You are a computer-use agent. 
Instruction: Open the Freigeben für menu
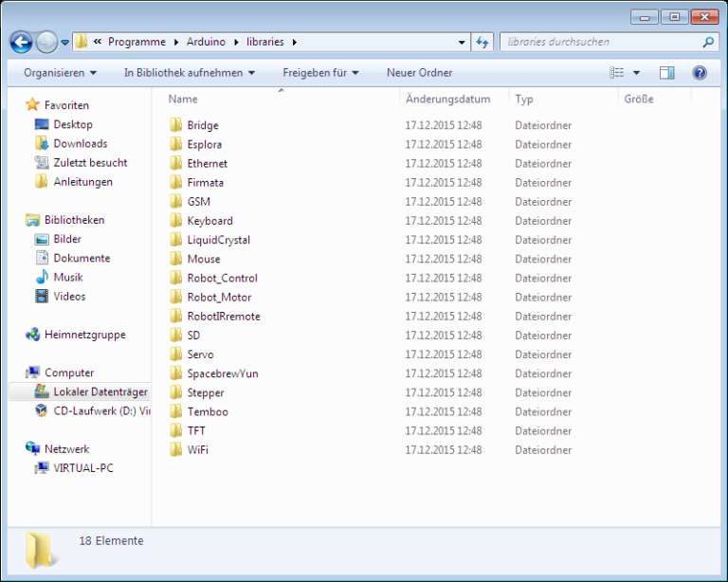320,73
